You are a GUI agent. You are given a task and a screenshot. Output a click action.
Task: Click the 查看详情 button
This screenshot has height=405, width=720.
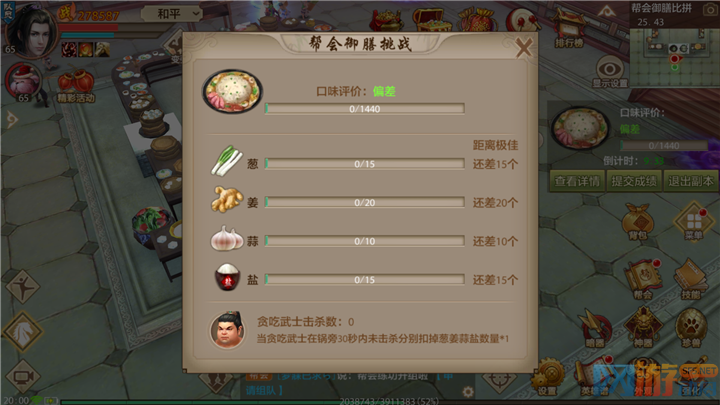tap(577, 181)
